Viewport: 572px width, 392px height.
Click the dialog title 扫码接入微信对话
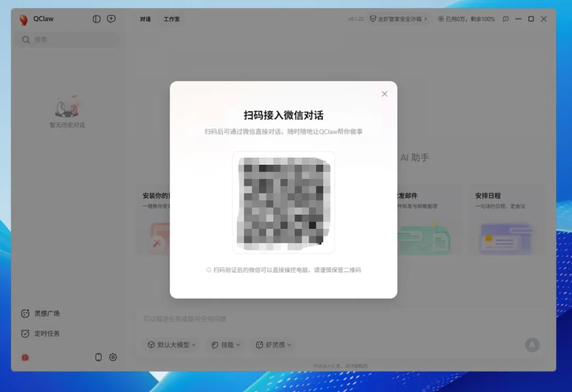click(283, 115)
